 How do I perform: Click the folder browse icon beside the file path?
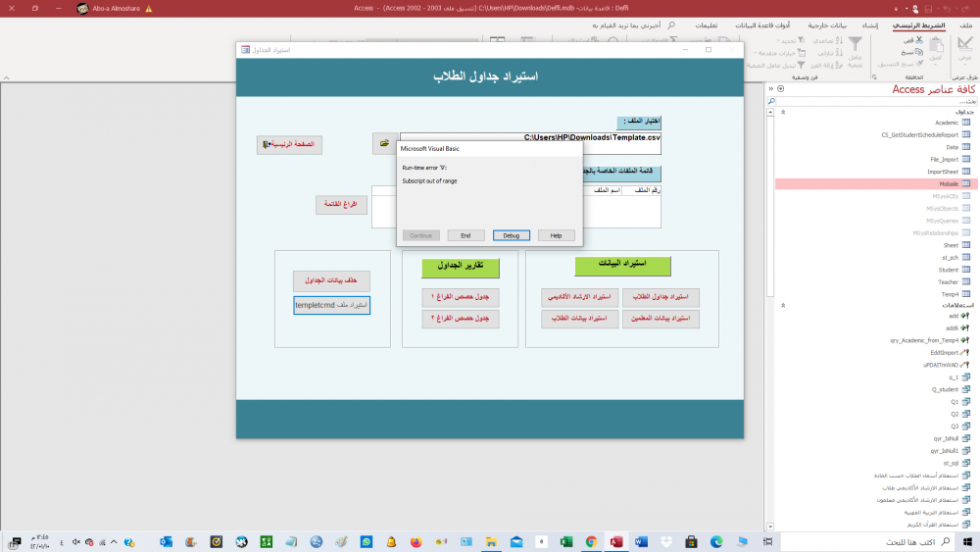tap(384, 143)
